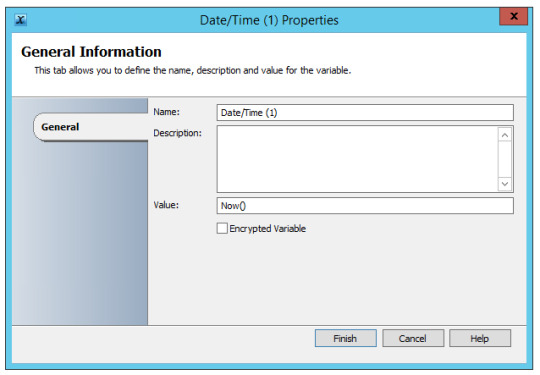Click the Name: label
This screenshot has width=540, height=375.
click(166, 112)
